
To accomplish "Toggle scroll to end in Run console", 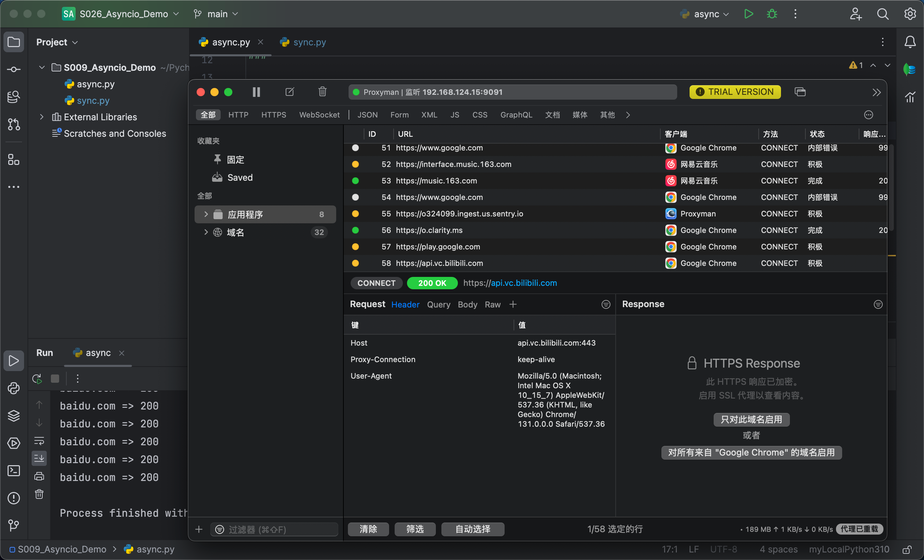I will click(x=39, y=458).
